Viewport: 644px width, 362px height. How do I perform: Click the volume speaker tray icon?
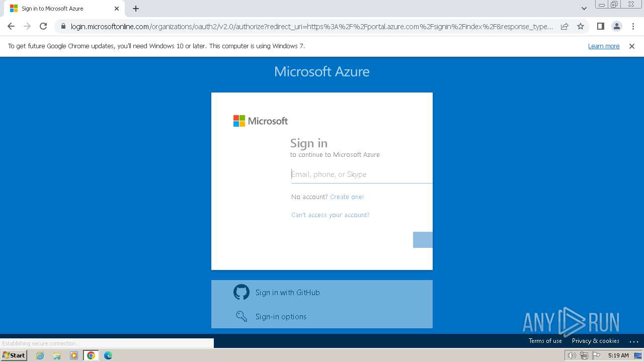coord(572,355)
